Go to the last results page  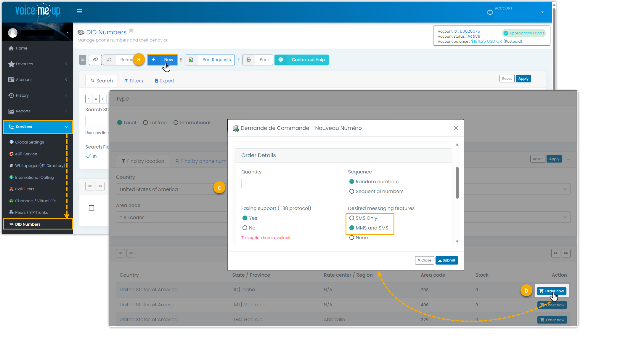tap(566, 253)
